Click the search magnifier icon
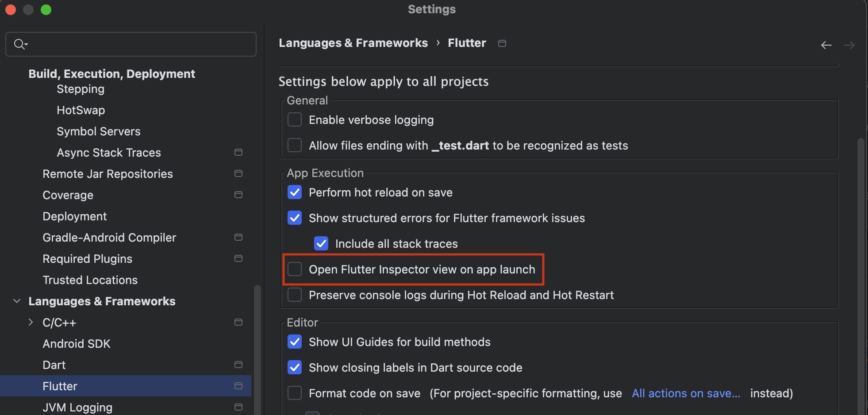 coord(19,44)
